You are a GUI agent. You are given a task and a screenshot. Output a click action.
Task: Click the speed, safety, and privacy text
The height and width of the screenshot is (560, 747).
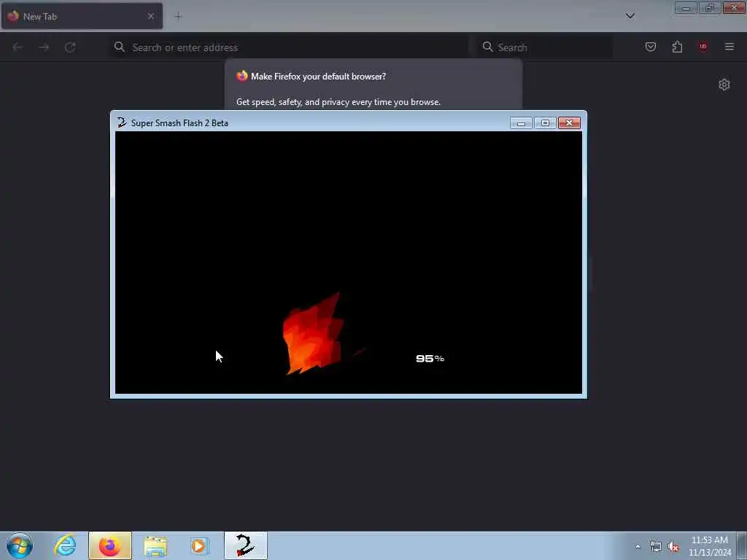(338, 102)
